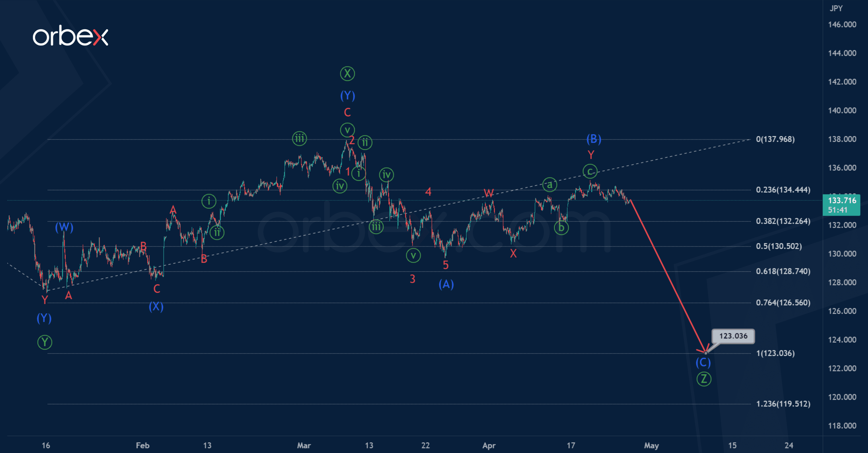Click 146.000 on the price axis
868x453 pixels.
click(842, 25)
